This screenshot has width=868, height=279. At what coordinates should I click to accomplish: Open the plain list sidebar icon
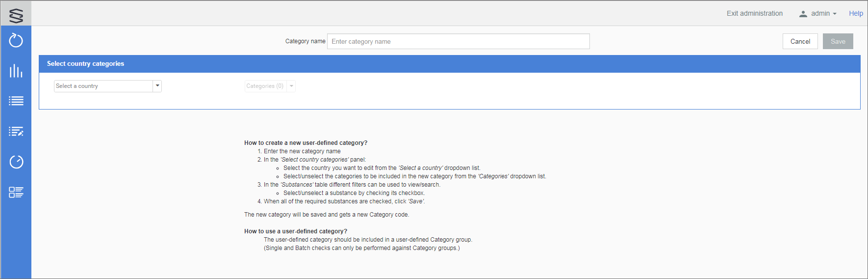(x=16, y=101)
